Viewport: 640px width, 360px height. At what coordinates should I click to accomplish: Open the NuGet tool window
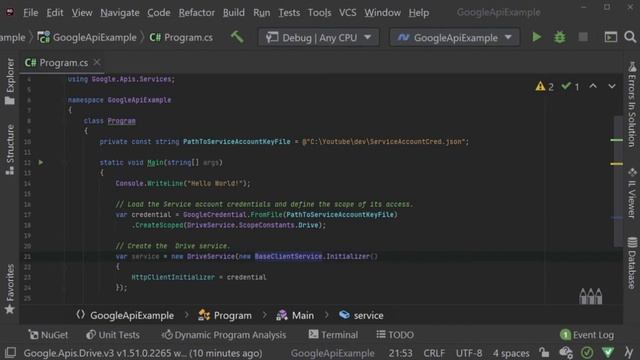tap(48, 335)
